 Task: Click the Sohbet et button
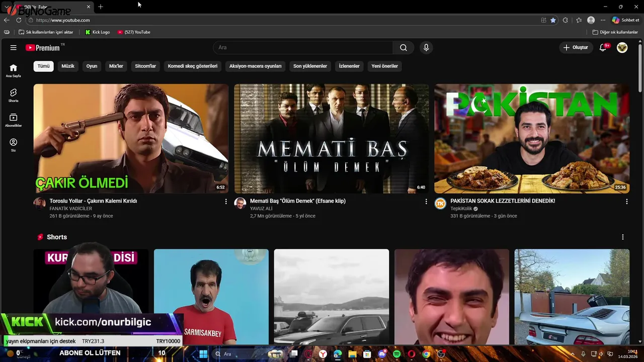click(x=626, y=20)
